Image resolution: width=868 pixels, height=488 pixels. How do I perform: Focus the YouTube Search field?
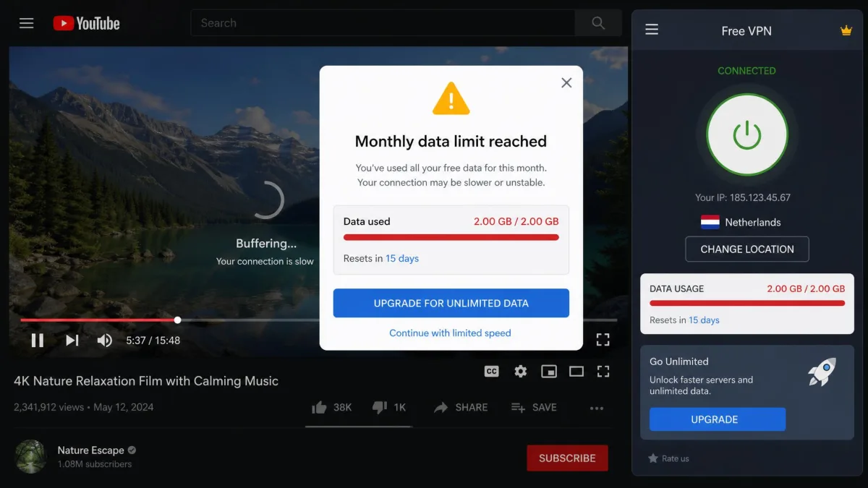[x=383, y=23]
